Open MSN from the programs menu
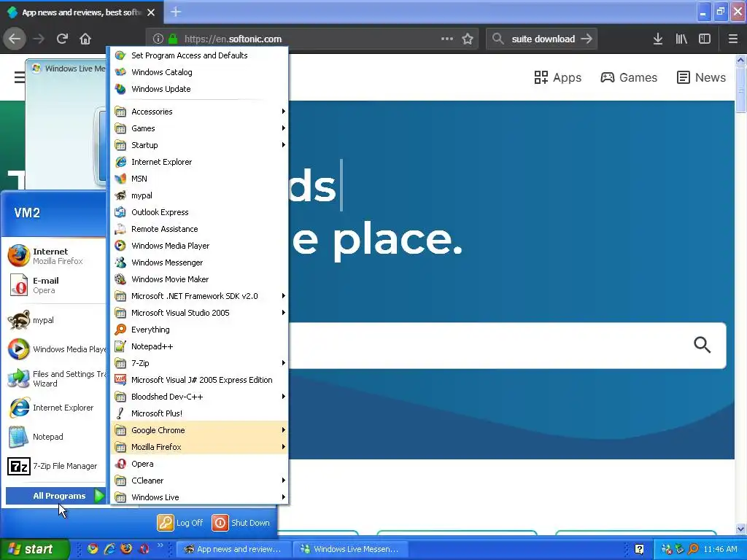The image size is (747, 560). [199, 179]
